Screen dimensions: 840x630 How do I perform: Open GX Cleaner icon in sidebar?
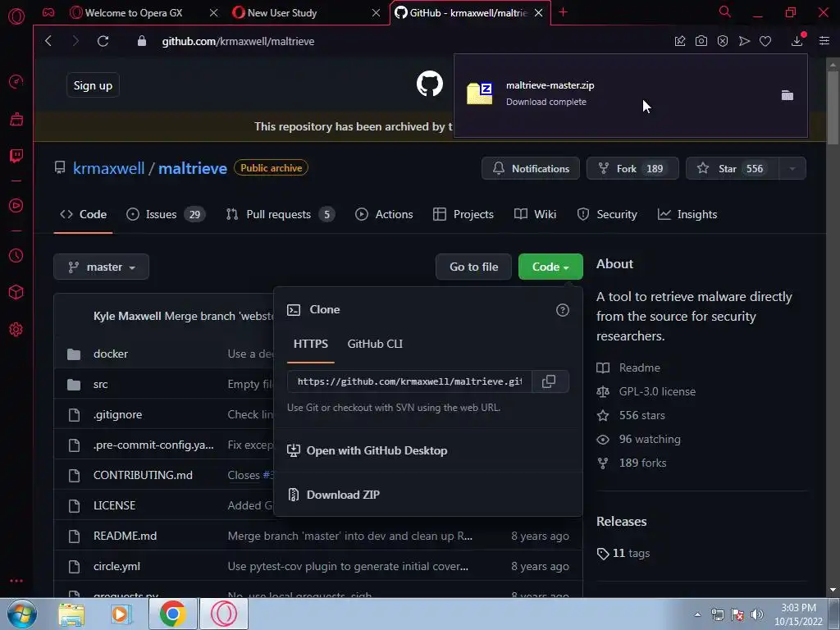[16, 119]
